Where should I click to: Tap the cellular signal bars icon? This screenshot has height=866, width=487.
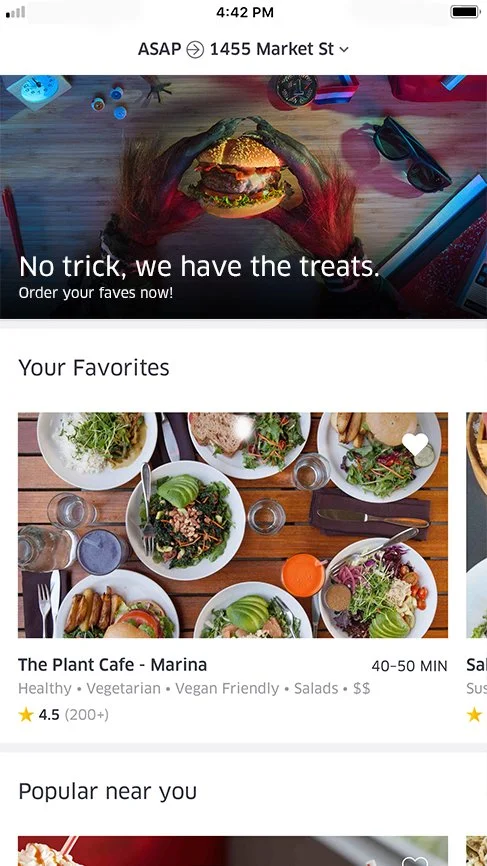[x=15, y=12]
